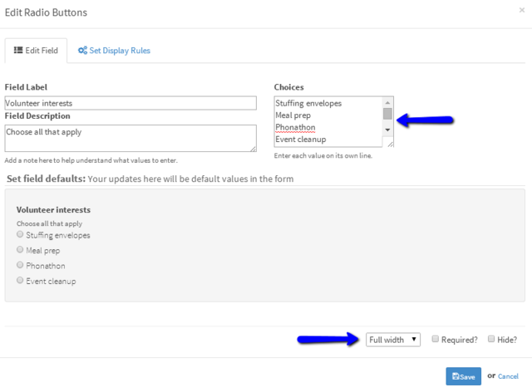Click into the Field Label input
532x392 pixels.
pos(131,103)
